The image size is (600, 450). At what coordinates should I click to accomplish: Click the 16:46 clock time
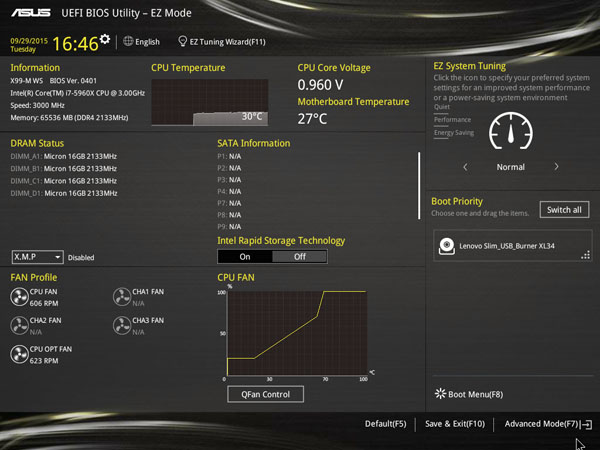(75, 44)
